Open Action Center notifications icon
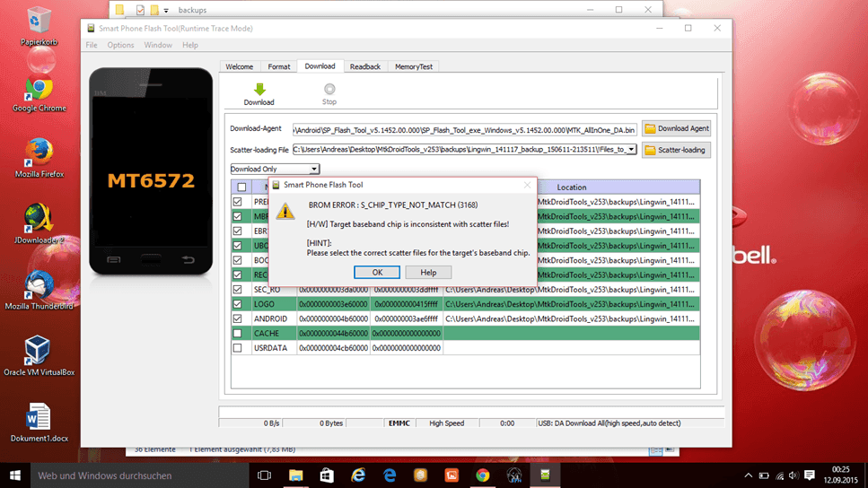 (810, 475)
